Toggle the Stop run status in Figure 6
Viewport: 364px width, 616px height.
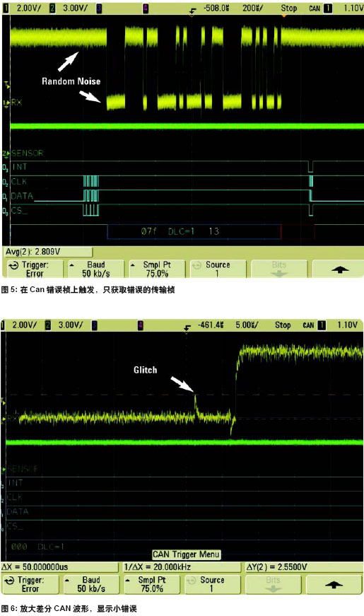pos(283,325)
